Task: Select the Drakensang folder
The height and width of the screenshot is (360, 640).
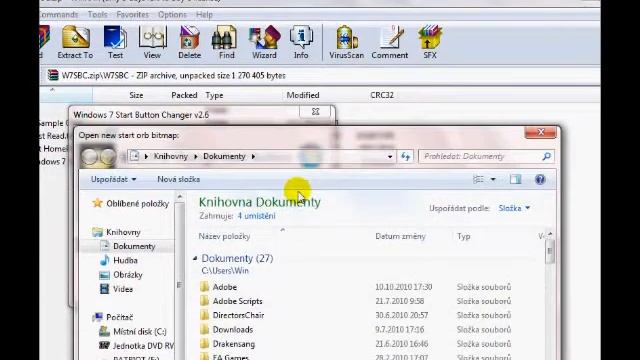Action: click(x=227, y=344)
